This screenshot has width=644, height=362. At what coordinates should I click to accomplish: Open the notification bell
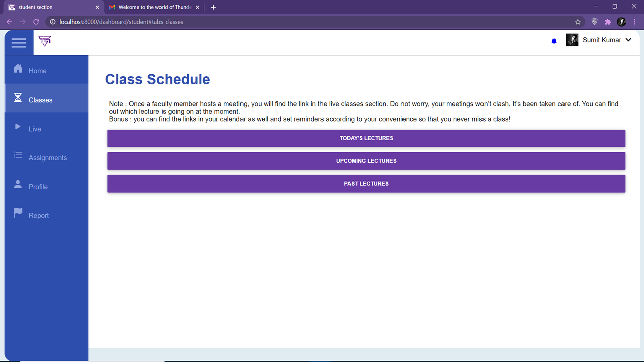[554, 41]
